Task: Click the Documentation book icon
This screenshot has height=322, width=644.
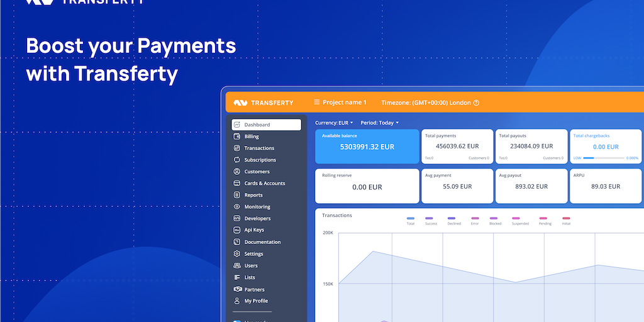Action: 236,242
